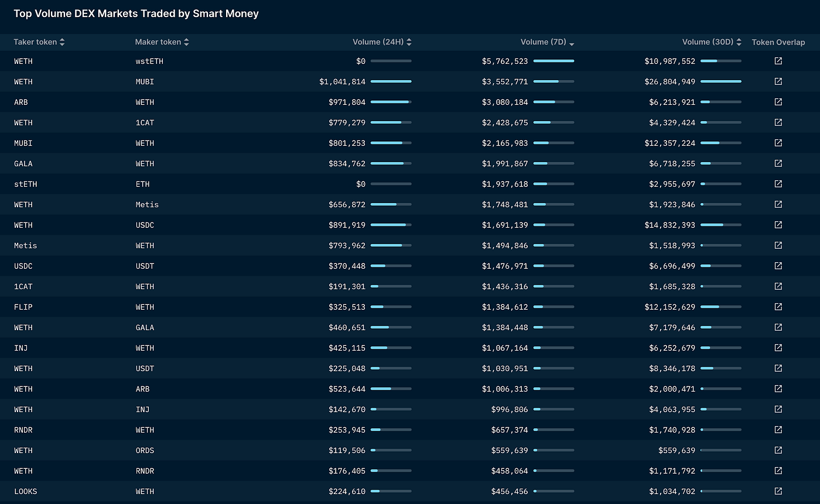Open token overlap link for GALA/WETH row
The image size is (820, 504).
[x=778, y=163]
